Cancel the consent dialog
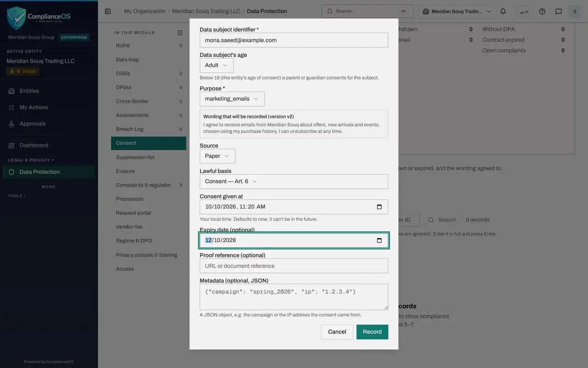 [x=337, y=332]
